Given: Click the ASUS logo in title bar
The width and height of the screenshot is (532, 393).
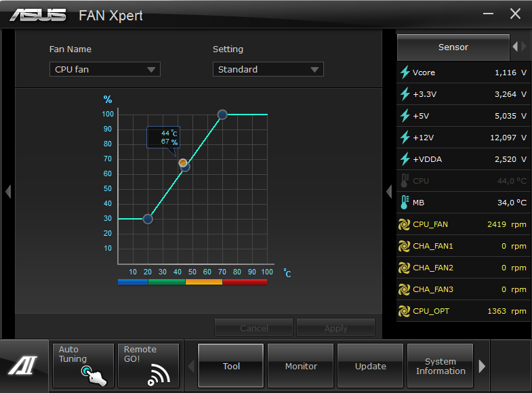Looking at the screenshot, I should (x=38, y=16).
